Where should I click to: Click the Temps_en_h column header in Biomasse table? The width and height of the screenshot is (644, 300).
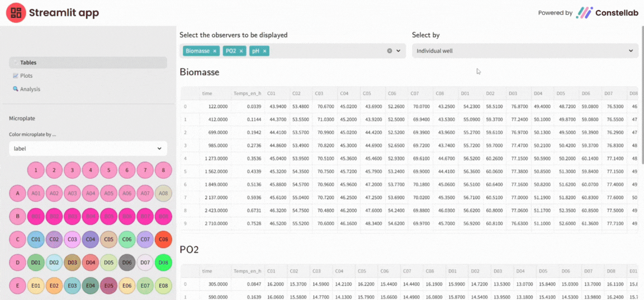coord(247,94)
